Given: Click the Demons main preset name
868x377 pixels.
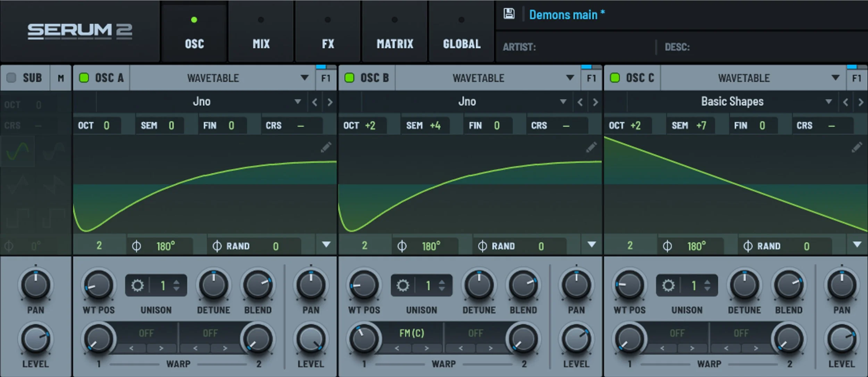Looking at the screenshot, I should (x=563, y=15).
